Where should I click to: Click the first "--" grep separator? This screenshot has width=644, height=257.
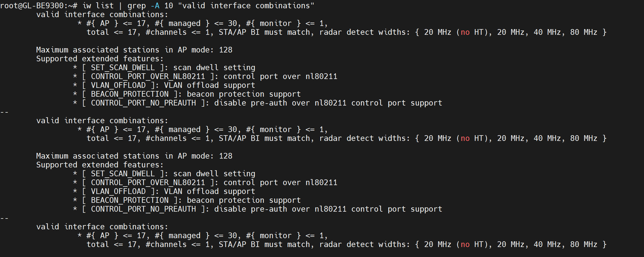coord(5,112)
